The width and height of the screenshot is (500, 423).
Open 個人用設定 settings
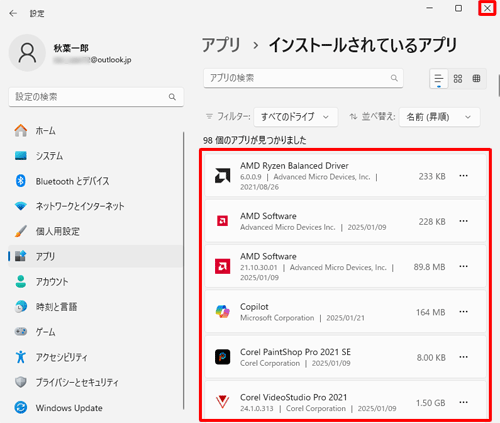[95, 231]
